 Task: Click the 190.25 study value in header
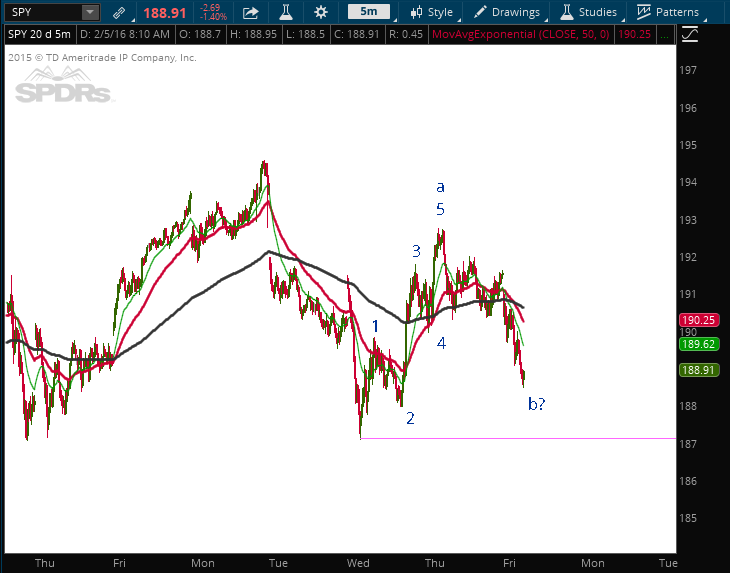634,34
